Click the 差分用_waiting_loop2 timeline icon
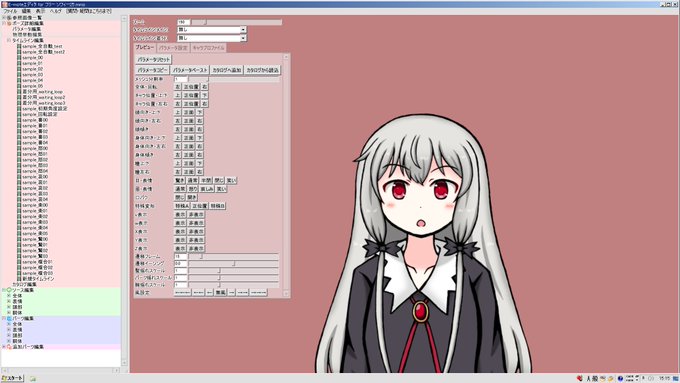This screenshot has width=680, height=383. click(19, 97)
